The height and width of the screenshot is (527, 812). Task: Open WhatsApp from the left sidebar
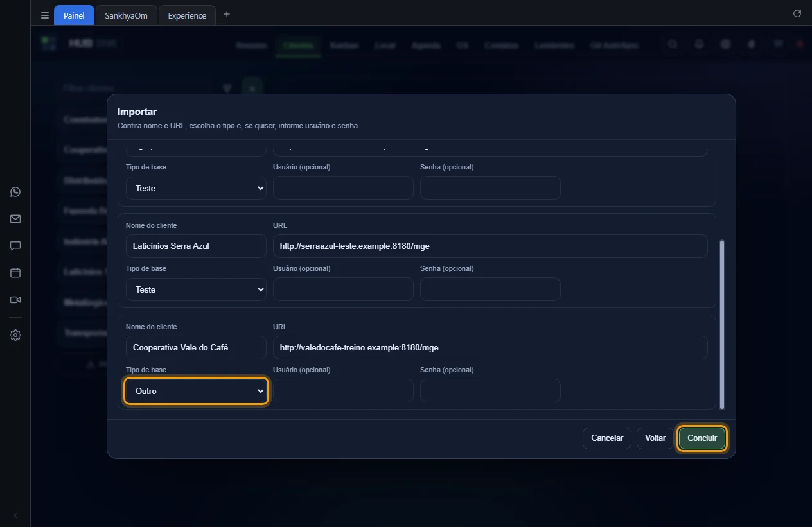click(15, 192)
